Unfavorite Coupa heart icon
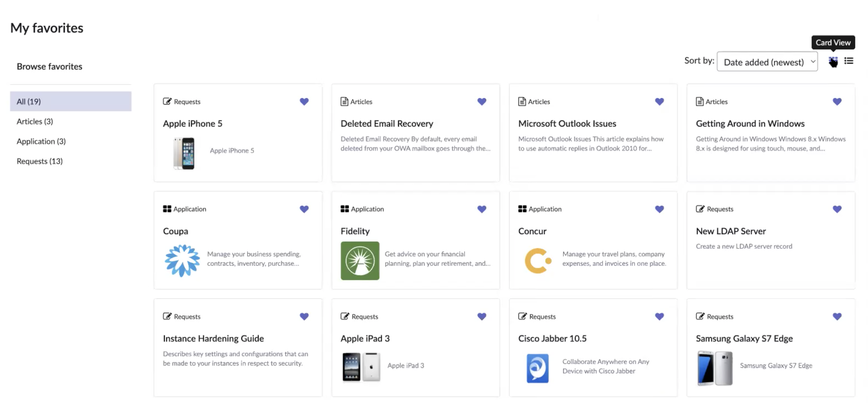The height and width of the screenshot is (403, 868). (304, 209)
